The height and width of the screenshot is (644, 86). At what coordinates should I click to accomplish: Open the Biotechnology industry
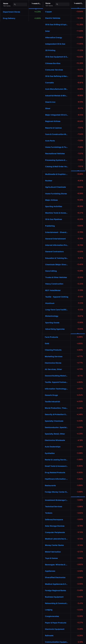pyautogui.click(x=52, y=316)
